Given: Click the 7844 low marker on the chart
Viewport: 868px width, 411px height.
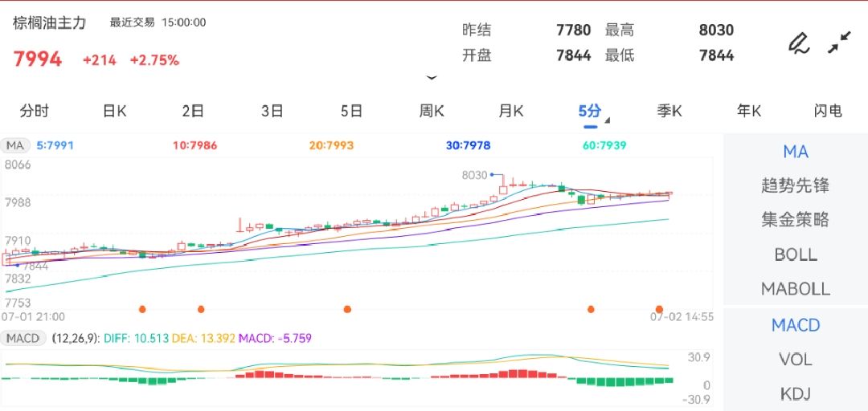Looking at the screenshot, I should click(x=35, y=266).
